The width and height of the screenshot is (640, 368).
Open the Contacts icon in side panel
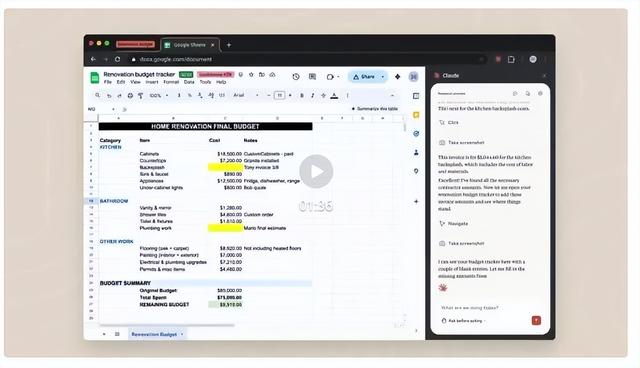pos(416,153)
